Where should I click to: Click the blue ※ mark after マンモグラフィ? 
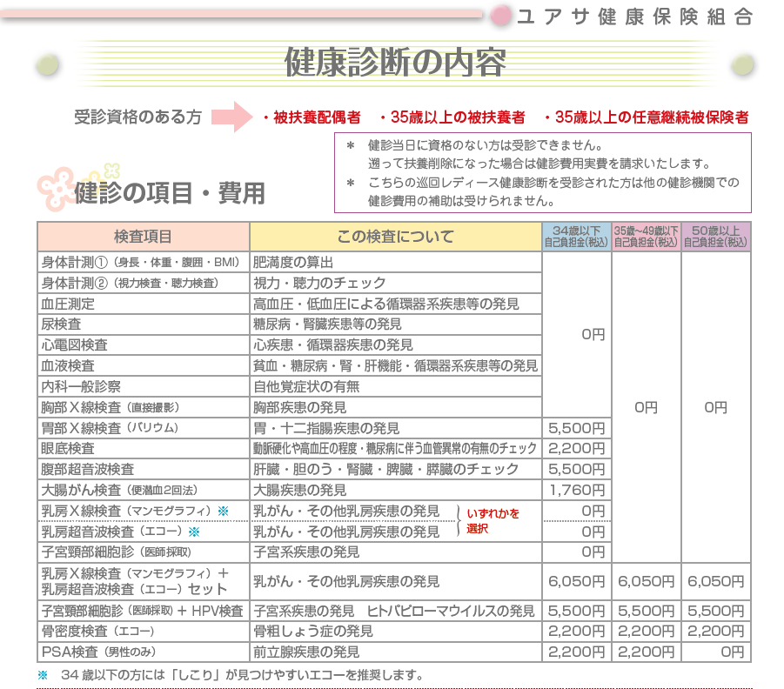223,511
